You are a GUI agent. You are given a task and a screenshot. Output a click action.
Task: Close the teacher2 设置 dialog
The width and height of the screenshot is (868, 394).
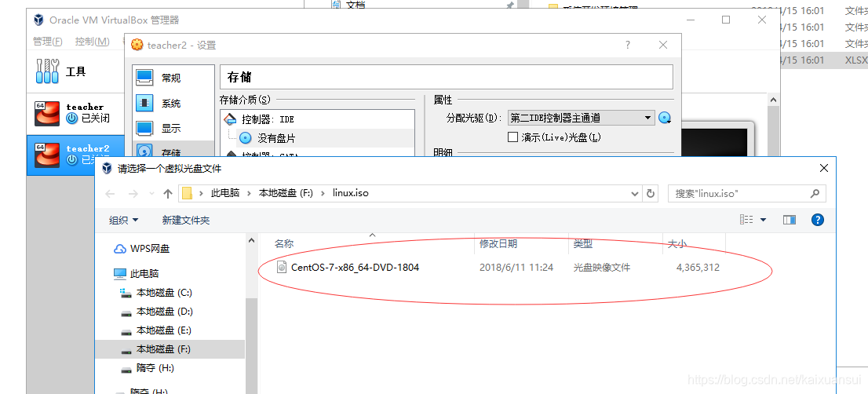tap(663, 46)
